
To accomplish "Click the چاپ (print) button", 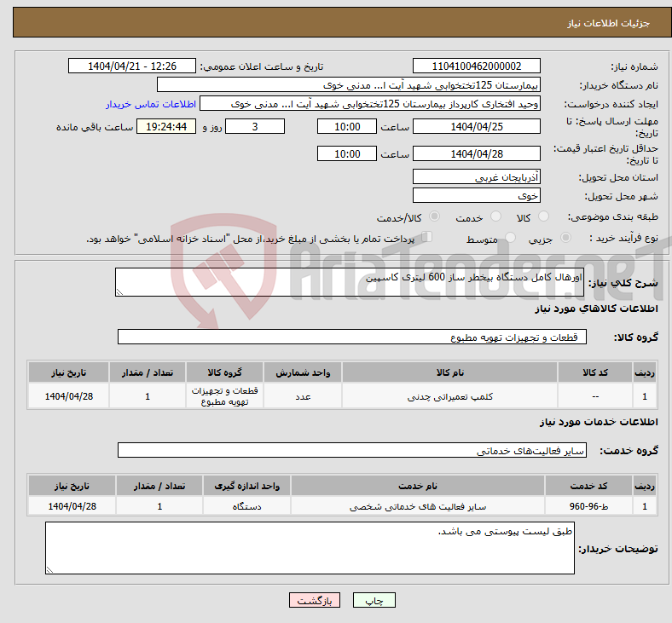I will pyautogui.click(x=374, y=600).
